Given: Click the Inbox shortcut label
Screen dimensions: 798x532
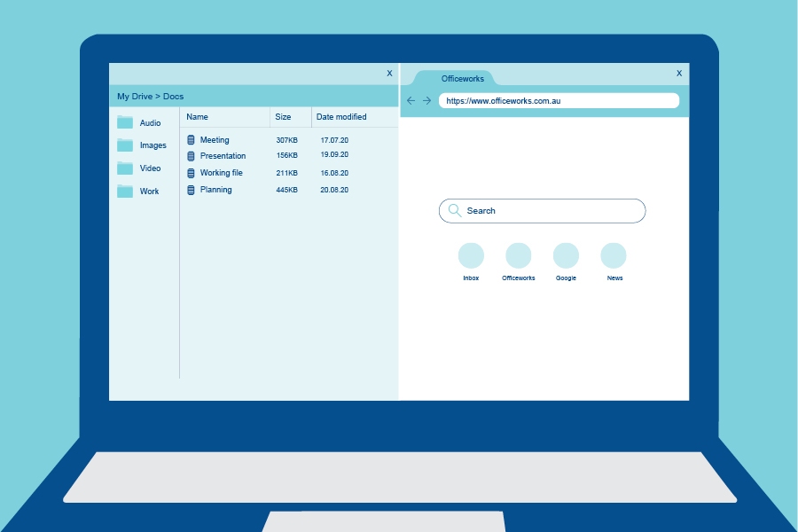Looking at the screenshot, I should click(x=471, y=278).
